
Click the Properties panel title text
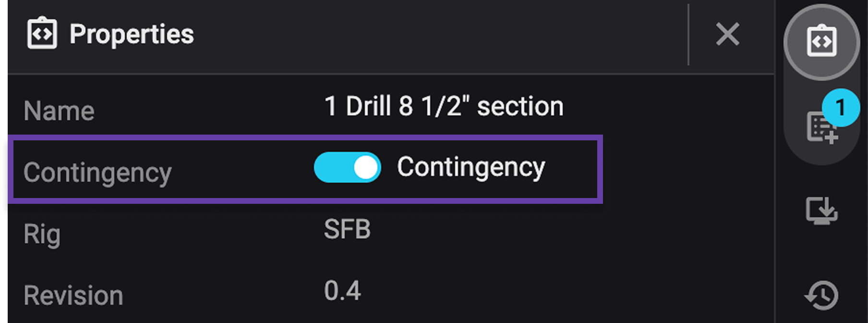[132, 34]
